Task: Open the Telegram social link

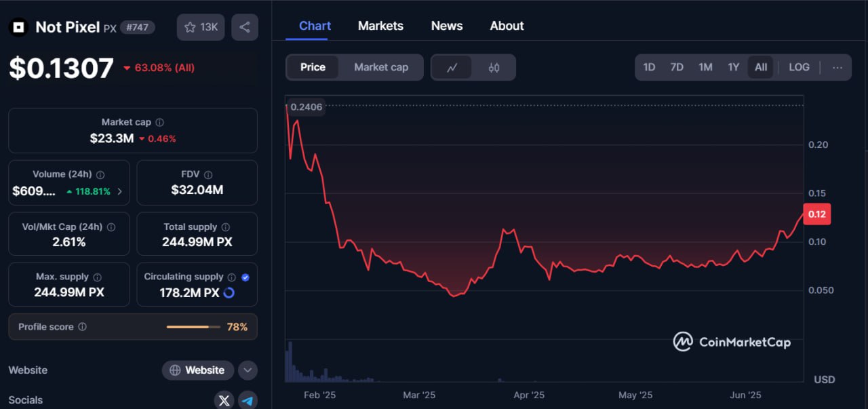Action: click(x=248, y=400)
